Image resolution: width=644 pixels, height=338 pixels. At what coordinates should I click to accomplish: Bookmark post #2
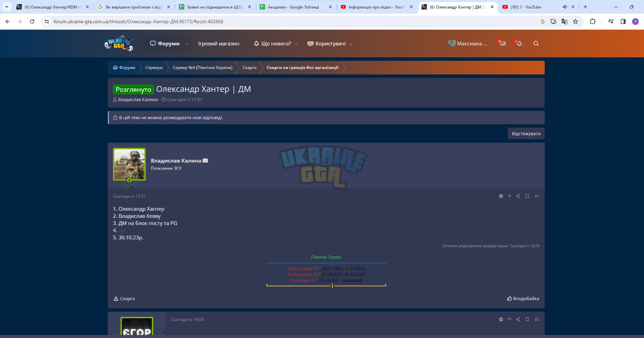[x=527, y=320]
